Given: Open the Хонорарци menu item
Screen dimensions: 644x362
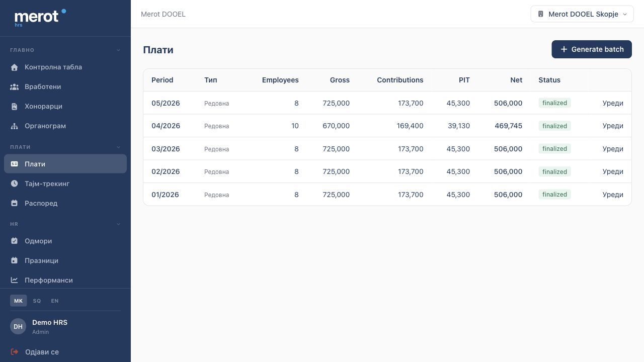Looking at the screenshot, I should [x=65, y=107].
